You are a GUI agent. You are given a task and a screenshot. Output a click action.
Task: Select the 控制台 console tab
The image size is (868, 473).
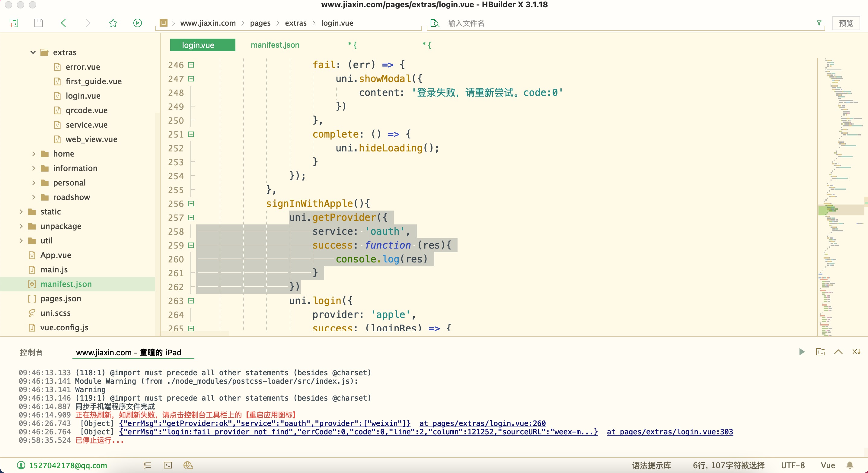click(x=31, y=352)
